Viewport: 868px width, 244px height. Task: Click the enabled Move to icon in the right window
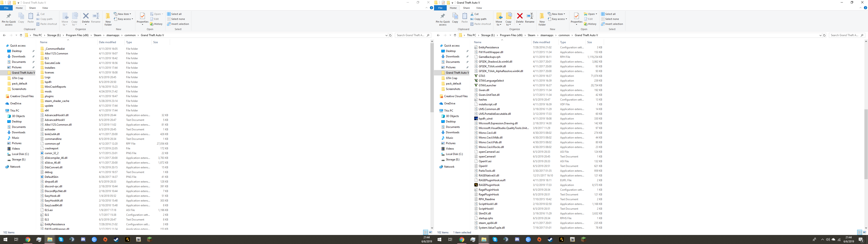pyautogui.click(x=499, y=16)
